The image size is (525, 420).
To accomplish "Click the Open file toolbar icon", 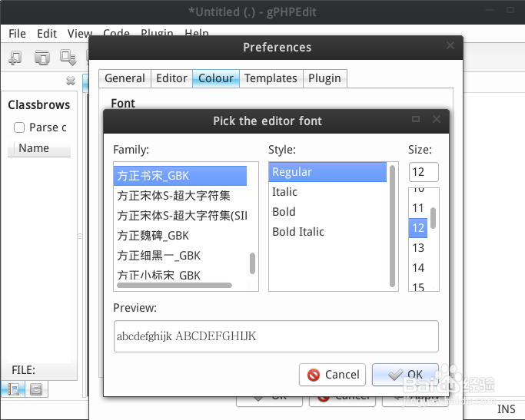I will pyautogui.click(x=42, y=57).
